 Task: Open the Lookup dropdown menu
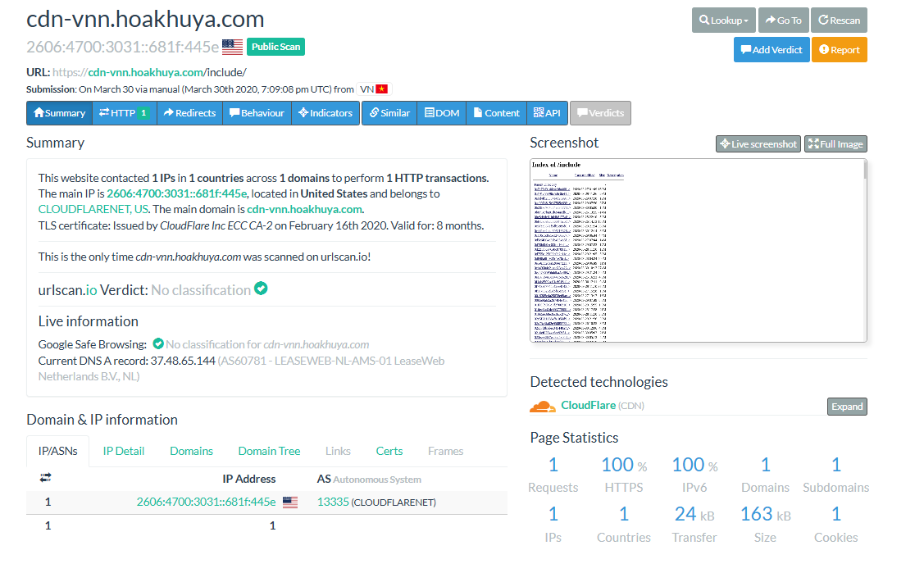click(722, 20)
